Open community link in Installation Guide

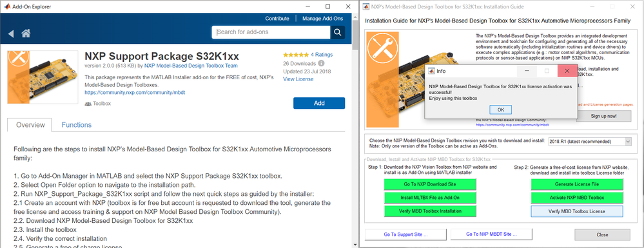(x=512, y=124)
